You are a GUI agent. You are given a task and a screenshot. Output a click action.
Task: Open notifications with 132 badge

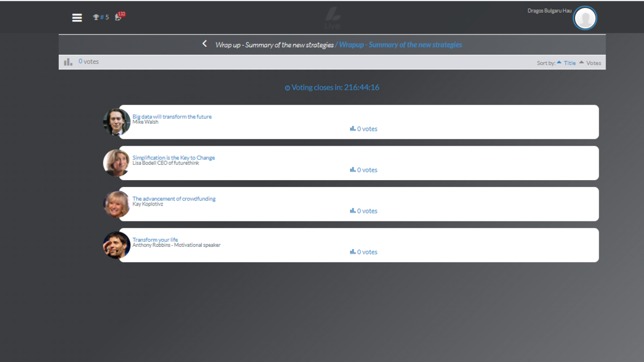pos(119,17)
